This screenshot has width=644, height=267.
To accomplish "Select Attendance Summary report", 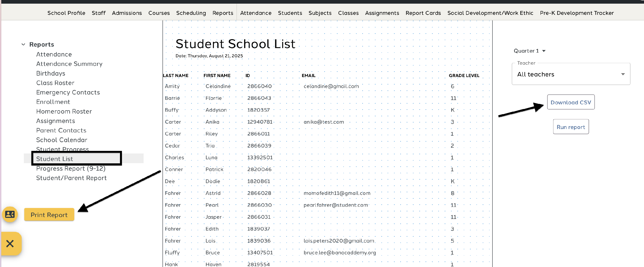I will [x=69, y=64].
